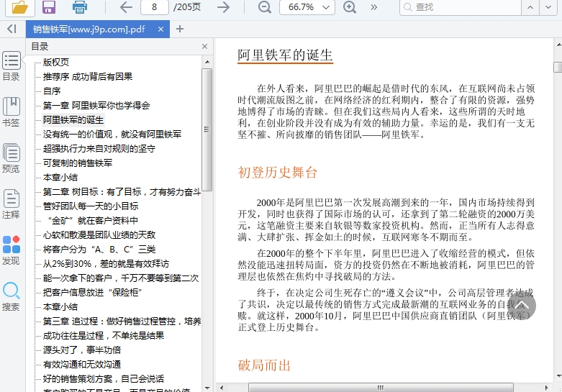Select outline item 把客户信息放进“保险柜”
Screen dimensions: 562x392
[x=93, y=293]
